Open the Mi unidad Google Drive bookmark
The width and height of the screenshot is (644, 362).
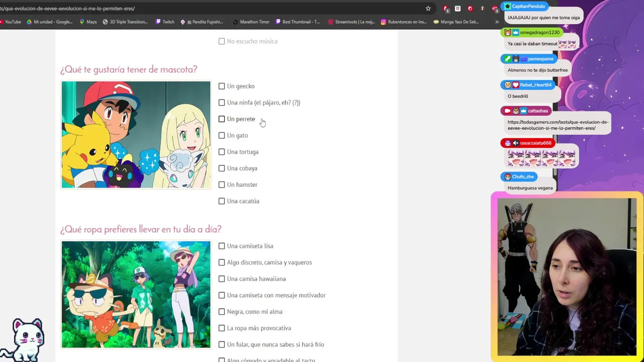click(x=50, y=22)
